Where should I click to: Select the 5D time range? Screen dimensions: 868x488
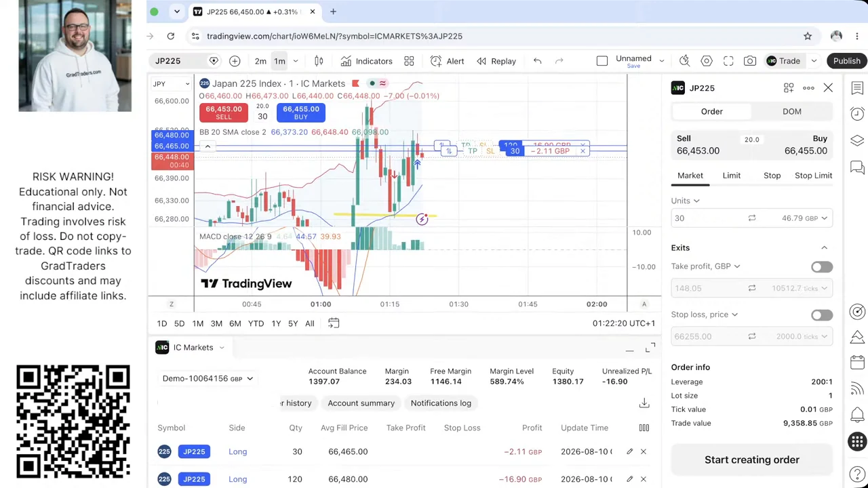point(179,323)
